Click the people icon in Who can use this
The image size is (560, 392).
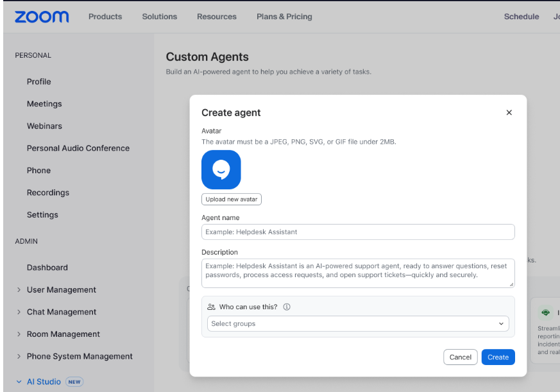(x=211, y=307)
